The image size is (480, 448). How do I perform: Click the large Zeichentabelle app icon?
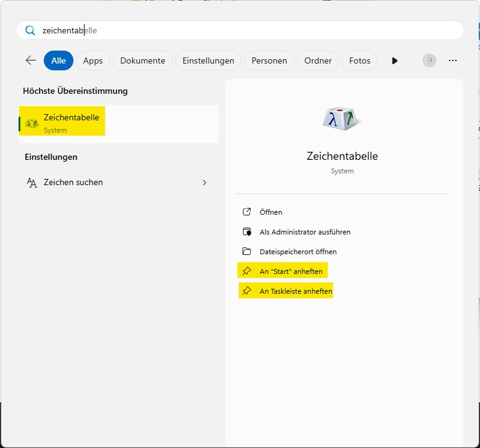(x=342, y=118)
